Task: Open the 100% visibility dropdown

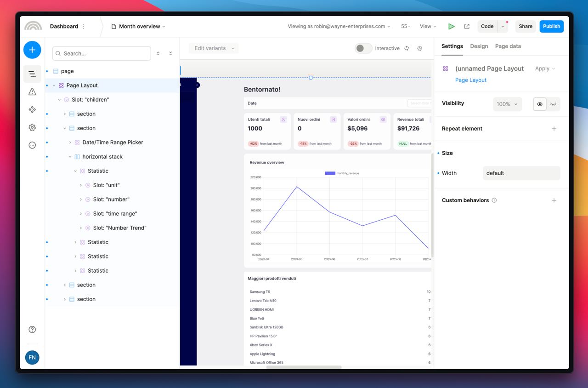Action: 507,104
